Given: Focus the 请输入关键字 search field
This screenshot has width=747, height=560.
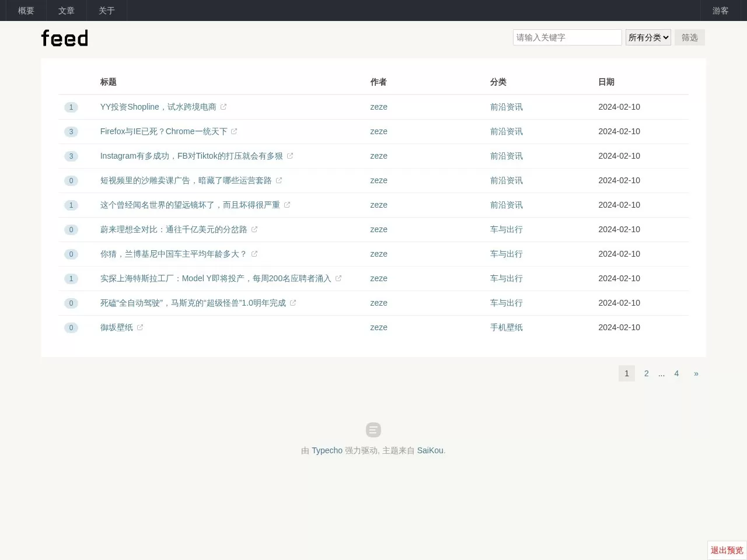Looking at the screenshot, I should tap(567, 37).
